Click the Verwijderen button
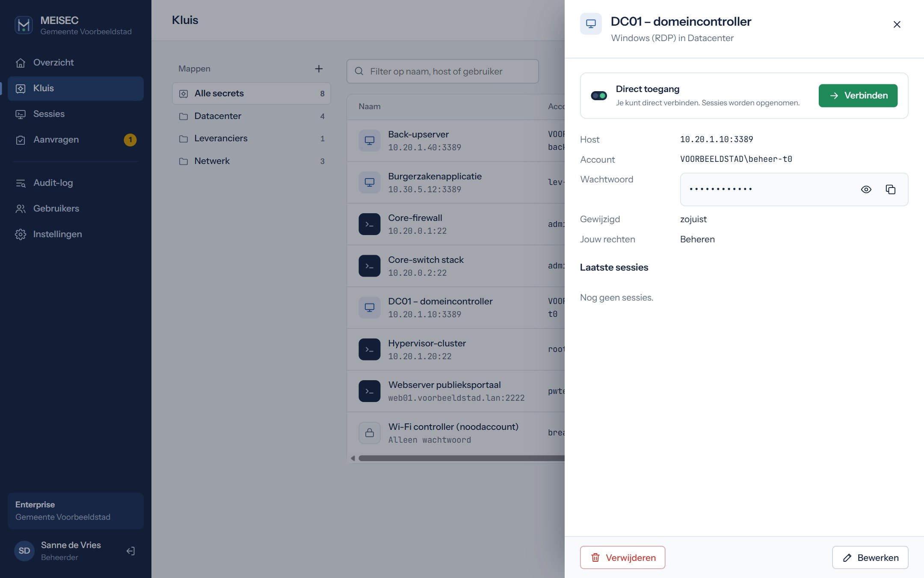Image resolution: width=924 pixels, height=578 pixels. tap(622, 557)
